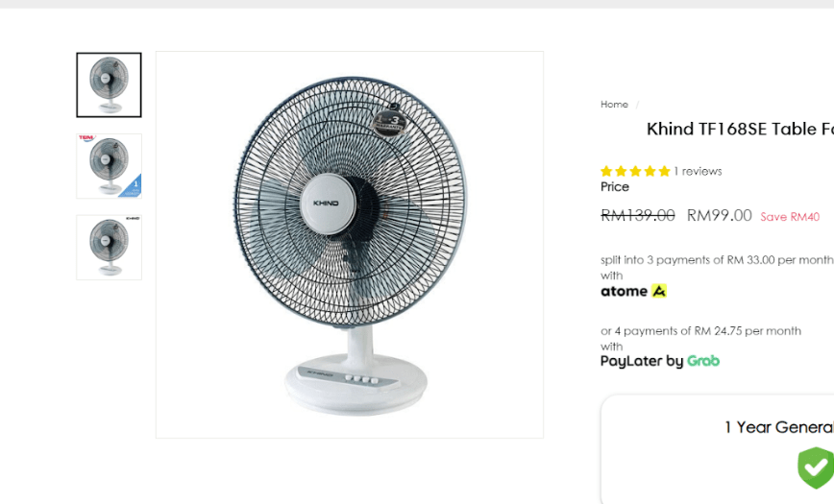Open the 1 reviews link
The image size is (834, 504).
tap(698, 171)
